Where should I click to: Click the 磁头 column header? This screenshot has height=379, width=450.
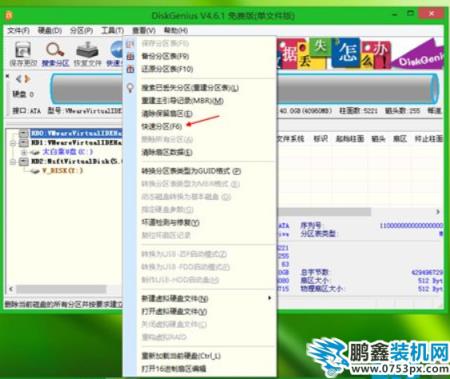(379, 139)
